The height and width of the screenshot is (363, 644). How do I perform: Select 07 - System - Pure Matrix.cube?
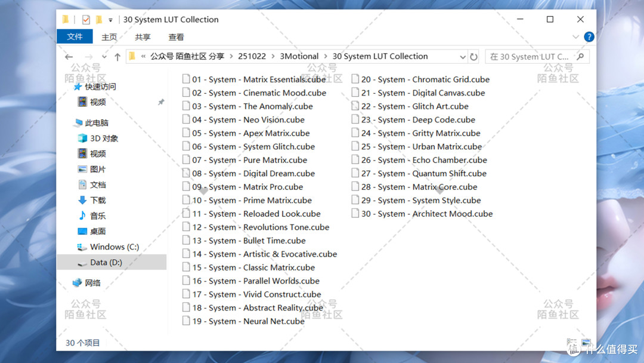tap(250, 160)
